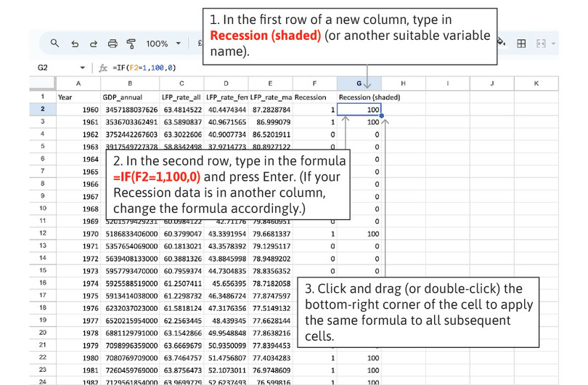
Task: Select column A header
Action: (78, 84)
